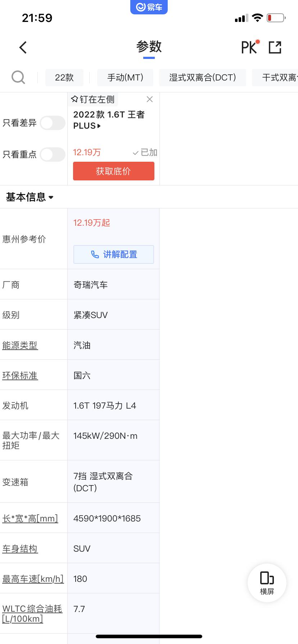Go back with the left arrow icon
This screenshot has height=644, width=298.
click(x=23, y=47)
